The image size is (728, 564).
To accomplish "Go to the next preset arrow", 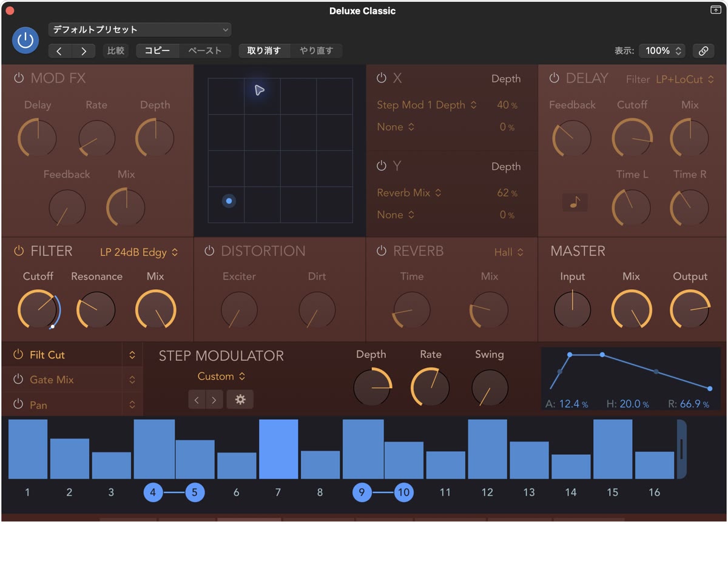I will pos(84,51).
